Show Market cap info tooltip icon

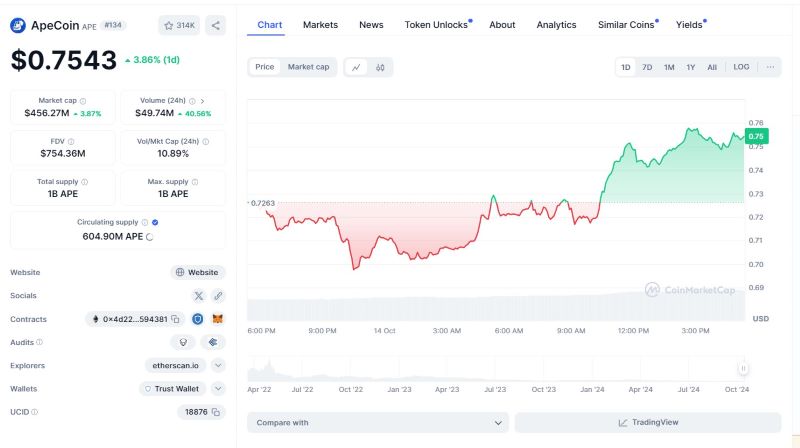tap(83, 101)
